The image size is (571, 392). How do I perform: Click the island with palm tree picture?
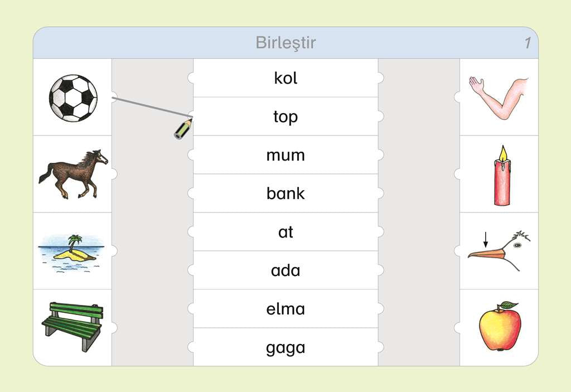(71, 251)
